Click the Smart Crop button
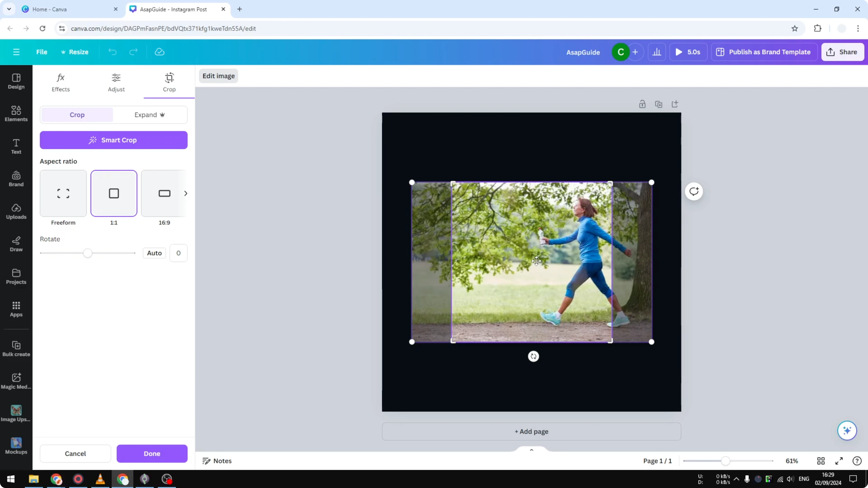Image resolution: width=868 pixels, height=488 pixels. 113,140
